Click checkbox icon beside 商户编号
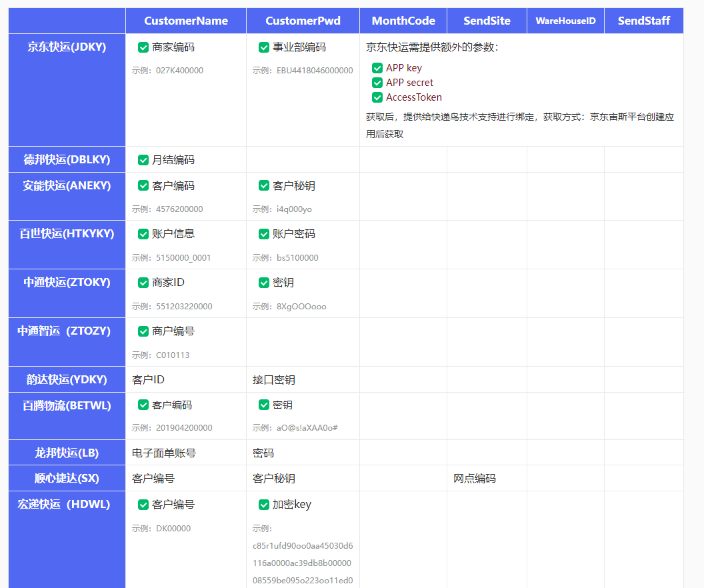704x588 pixels. [143, 331]
